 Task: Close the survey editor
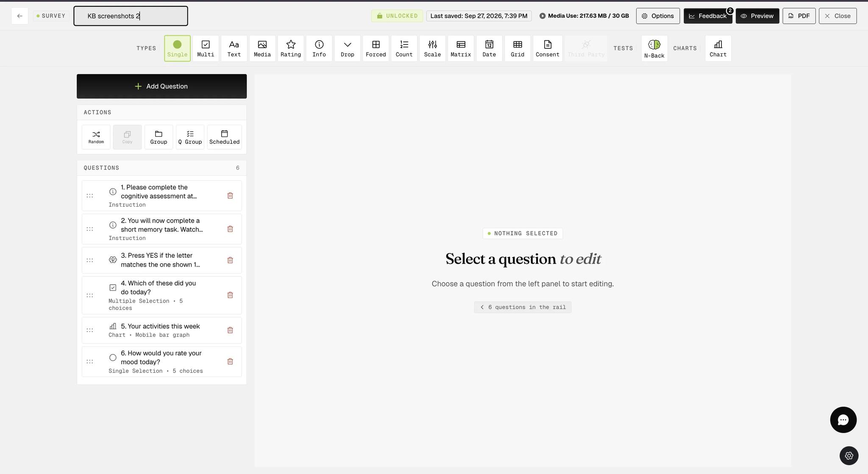(x=837, y=16)
